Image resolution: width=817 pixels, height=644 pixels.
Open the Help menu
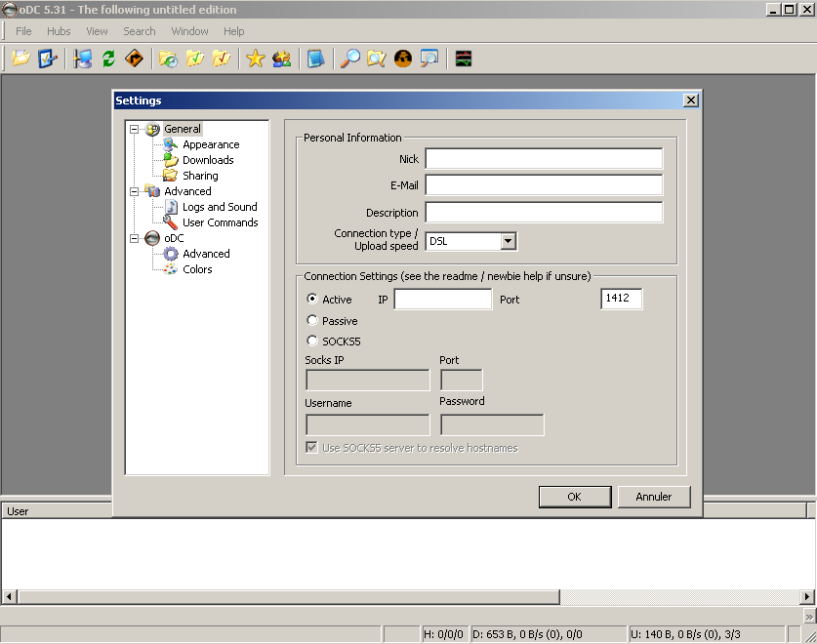(x=234, y=31)
